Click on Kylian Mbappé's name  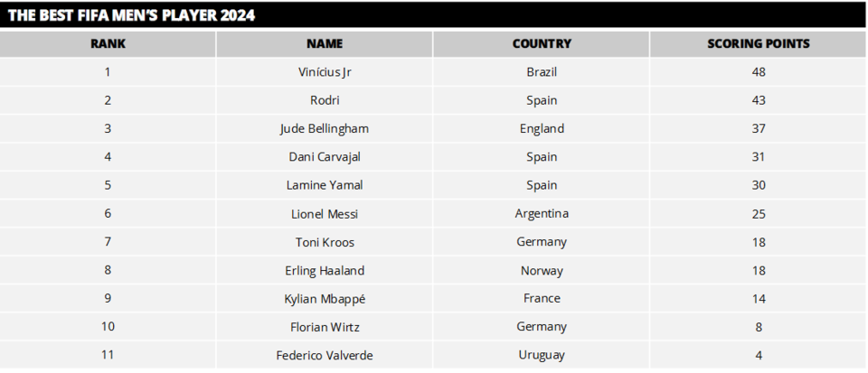325,298
